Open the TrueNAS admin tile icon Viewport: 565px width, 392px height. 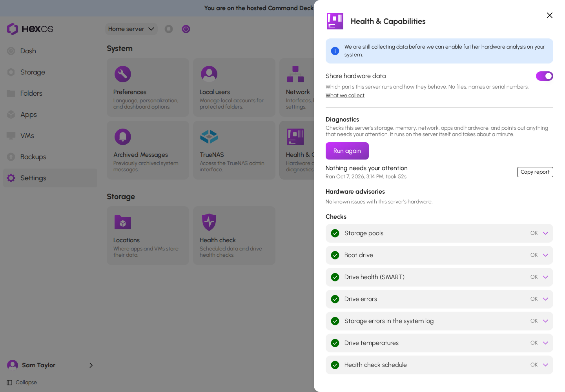click(209, 137)
